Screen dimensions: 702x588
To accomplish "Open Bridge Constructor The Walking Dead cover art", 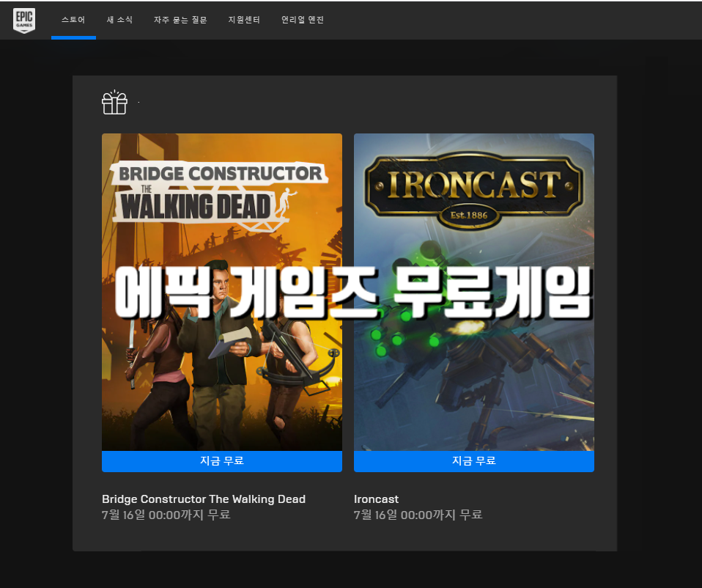I will pos(222,292).
